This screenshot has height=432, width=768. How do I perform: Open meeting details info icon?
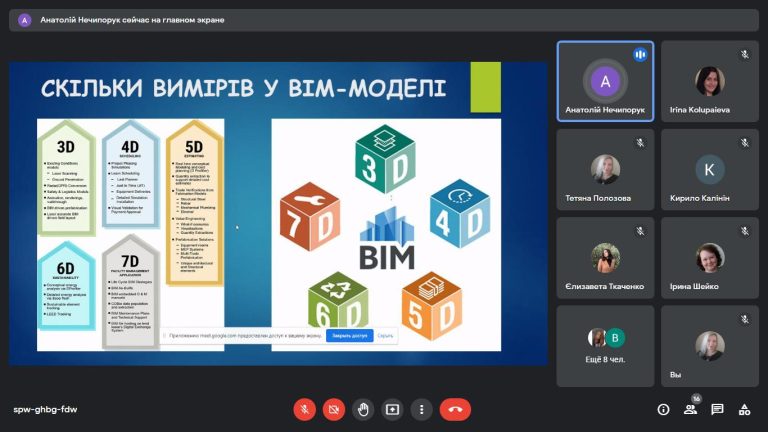[663, 409]
